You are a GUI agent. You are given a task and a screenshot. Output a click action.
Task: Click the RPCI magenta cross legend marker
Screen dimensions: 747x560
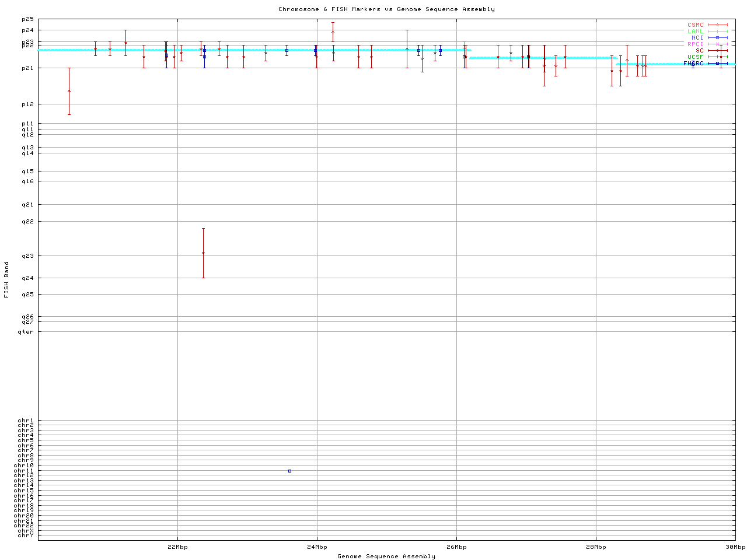pyautogui.click(x=717, y=44)
